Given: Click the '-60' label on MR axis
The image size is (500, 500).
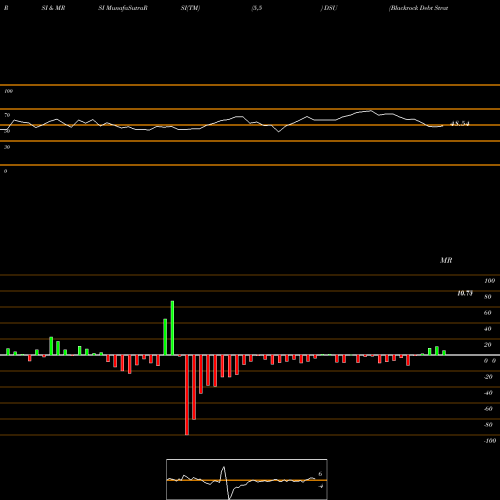Looking at the screenshot, I should pyautogui.click(x=488, y=409).
